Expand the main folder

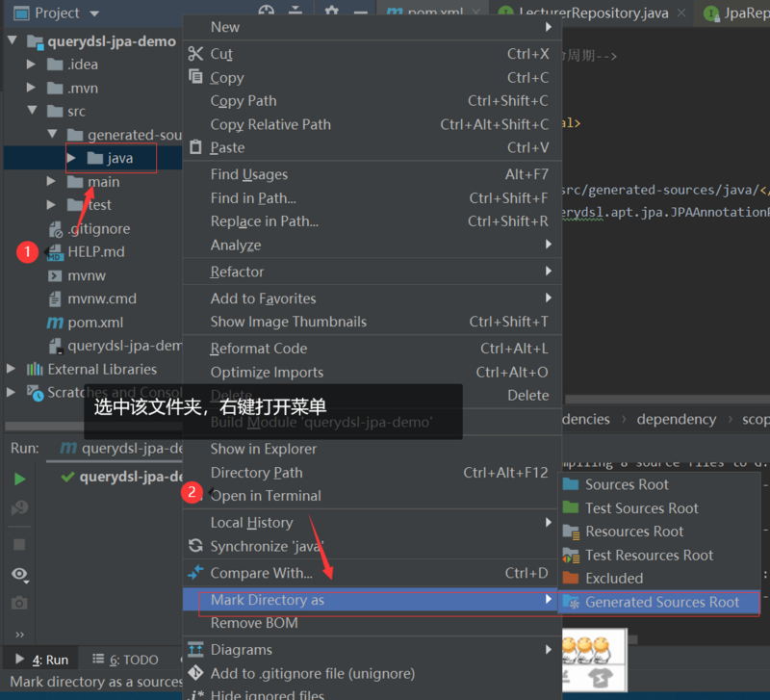[x=51, y=181]
